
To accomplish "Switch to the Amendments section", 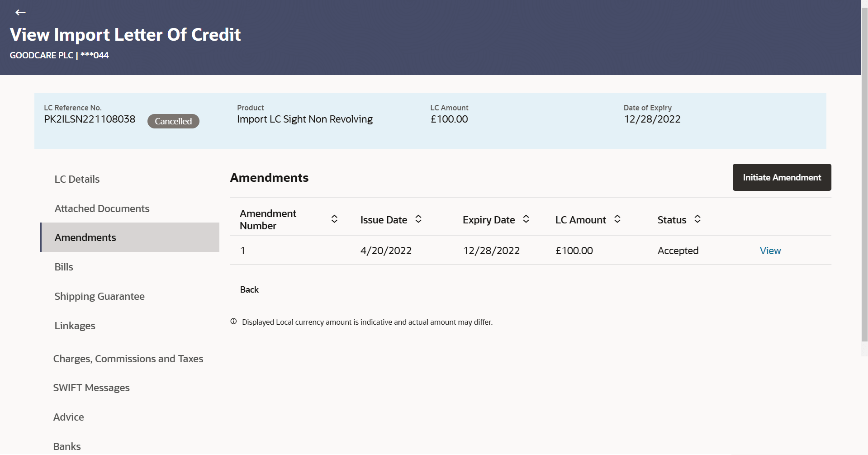I will click(x=85, y=237).
